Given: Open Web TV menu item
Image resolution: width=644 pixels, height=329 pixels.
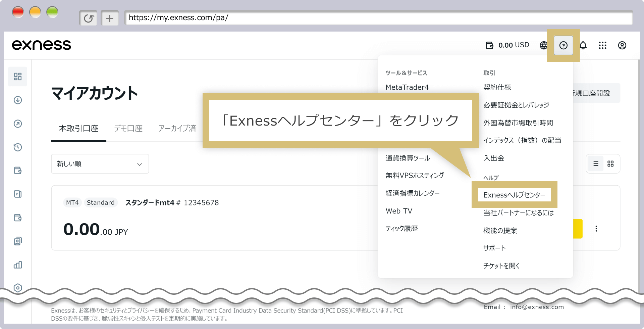Looking at the screenshot, I should tap(399, 211).
